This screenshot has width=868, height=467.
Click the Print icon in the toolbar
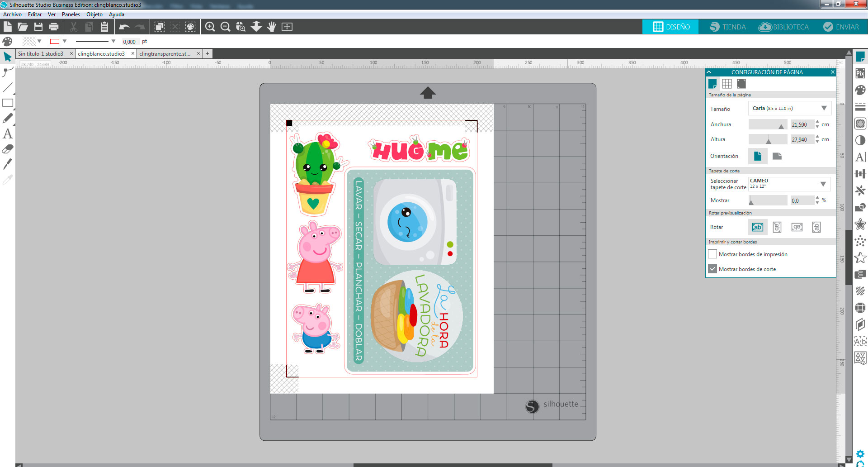pos(54,27)
